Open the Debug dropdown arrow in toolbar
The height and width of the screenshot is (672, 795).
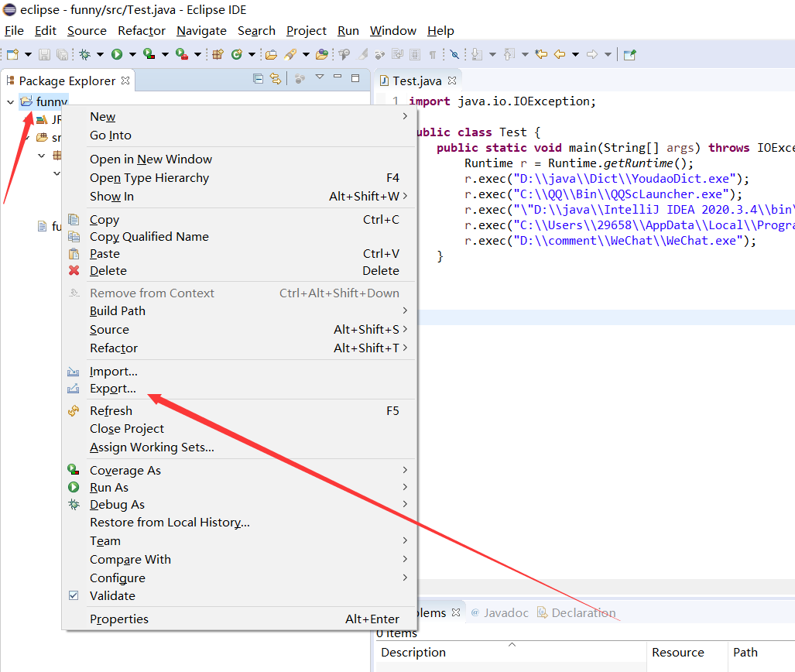tap(100, 54)
